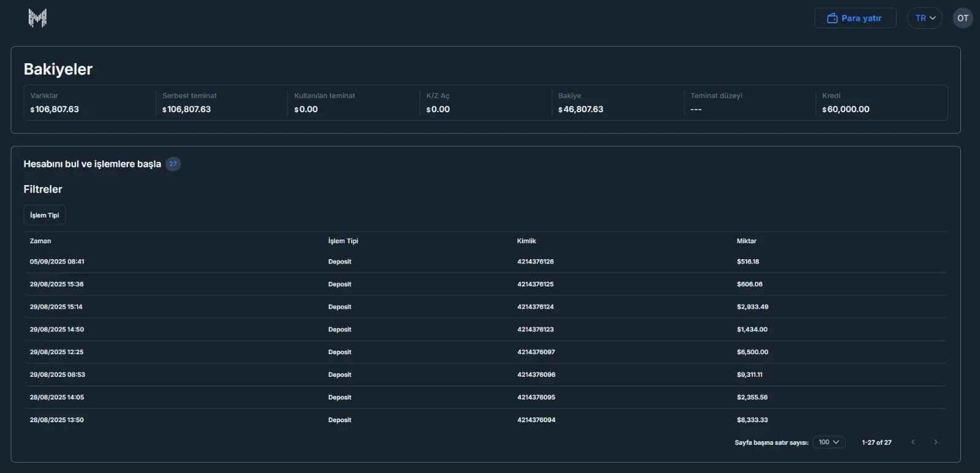Sort by Zaman column header
Screen dimensions: 980x473
(40, 241)
